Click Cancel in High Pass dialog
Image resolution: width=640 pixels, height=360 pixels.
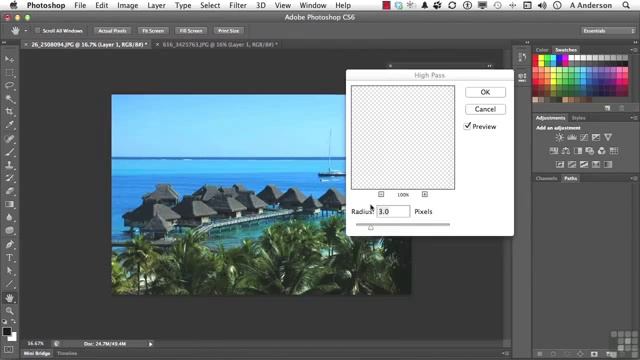pos(485,109)
